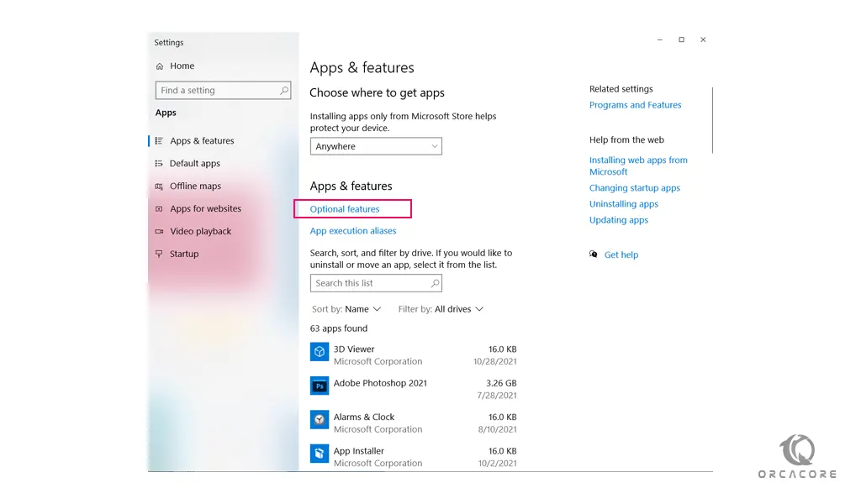Screen dimensions: 861x504
Task: Minimize the Settings window
Action: click(659, 39)
